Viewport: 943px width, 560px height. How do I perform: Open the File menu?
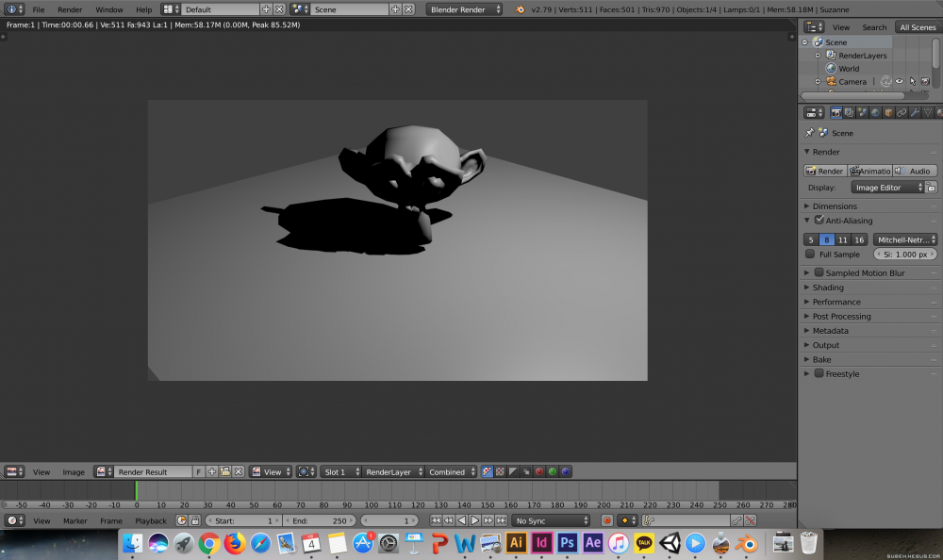tap(39, 9)
